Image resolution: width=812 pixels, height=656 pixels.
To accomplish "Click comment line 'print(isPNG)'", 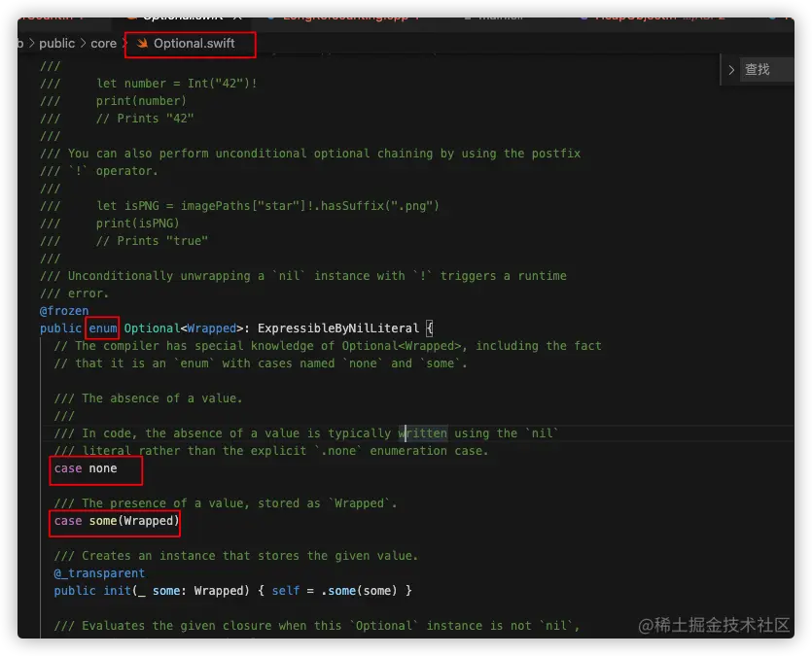I will coord(138,224).
